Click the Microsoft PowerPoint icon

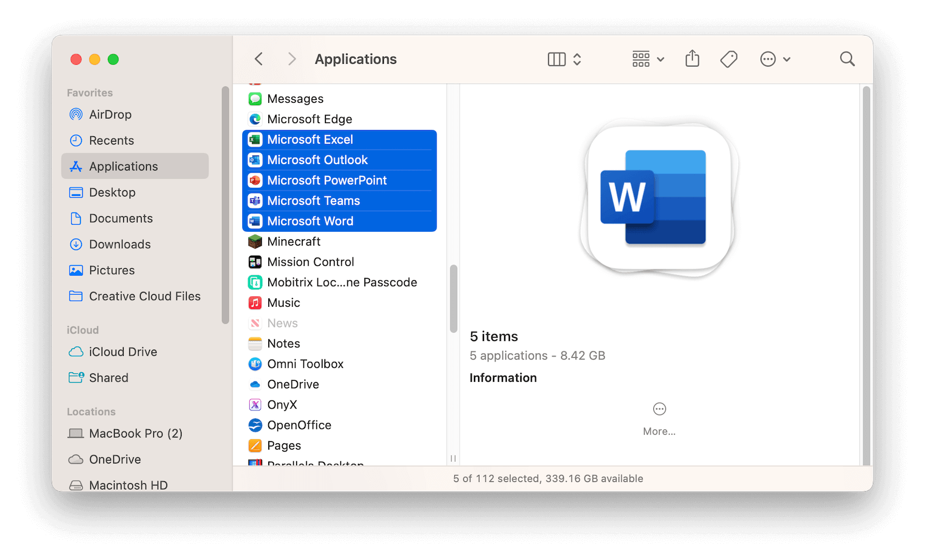255,180
